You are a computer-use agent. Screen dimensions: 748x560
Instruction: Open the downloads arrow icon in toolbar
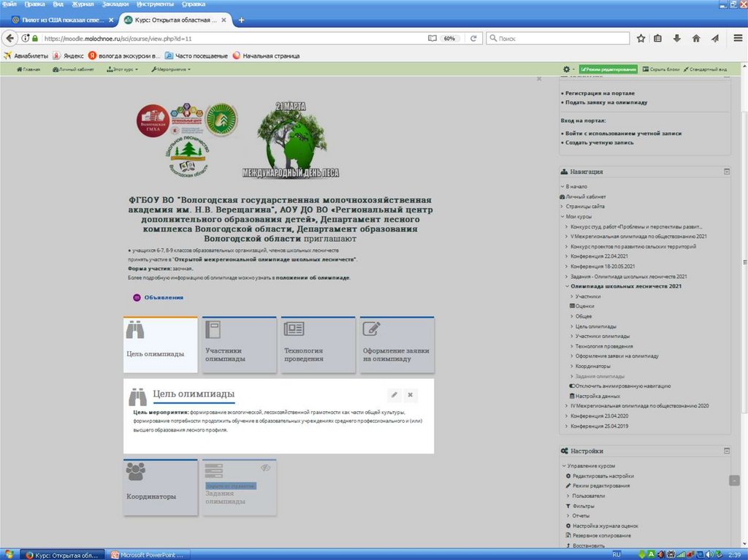coord(677,38)
